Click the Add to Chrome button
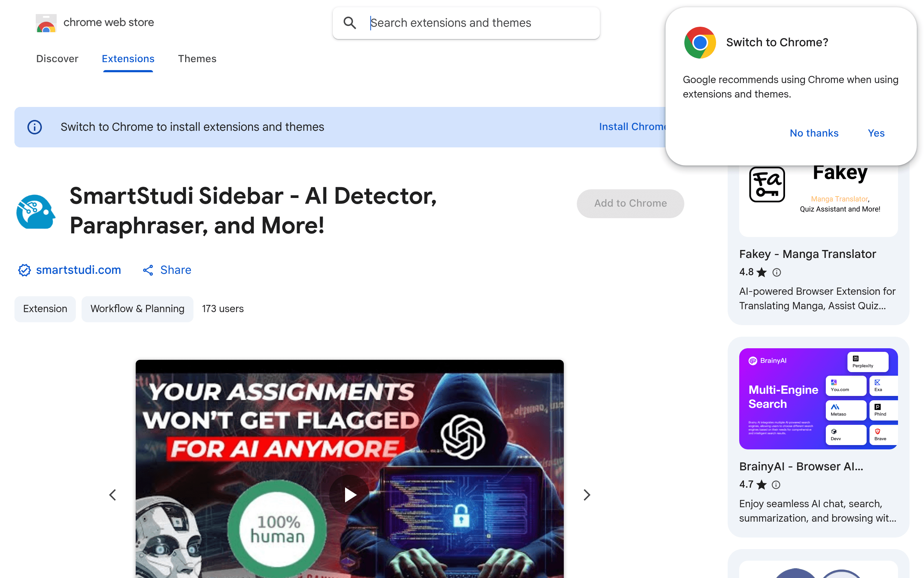Viewport: 924px width, 578px height. coord(631,203)
